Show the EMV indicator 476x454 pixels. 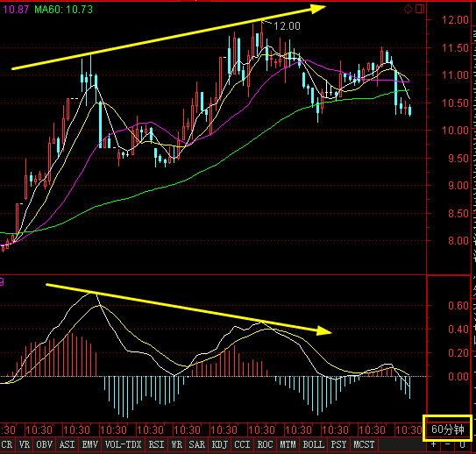(x=90, y=444)
